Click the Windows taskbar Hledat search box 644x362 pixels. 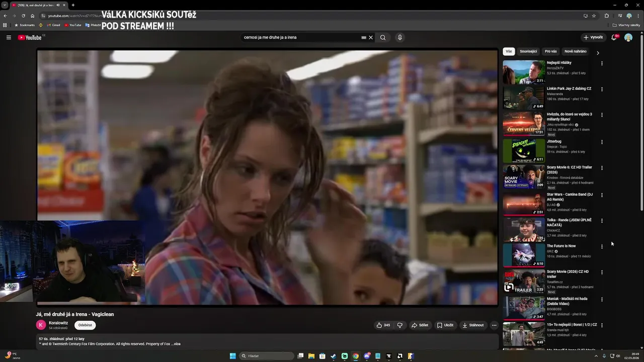[267, 356]
